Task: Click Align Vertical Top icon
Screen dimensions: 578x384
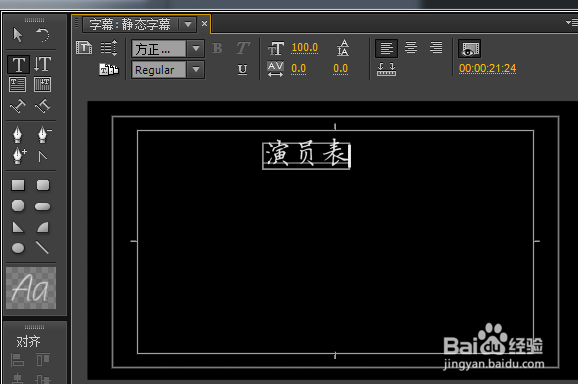Action: (43, 360)
